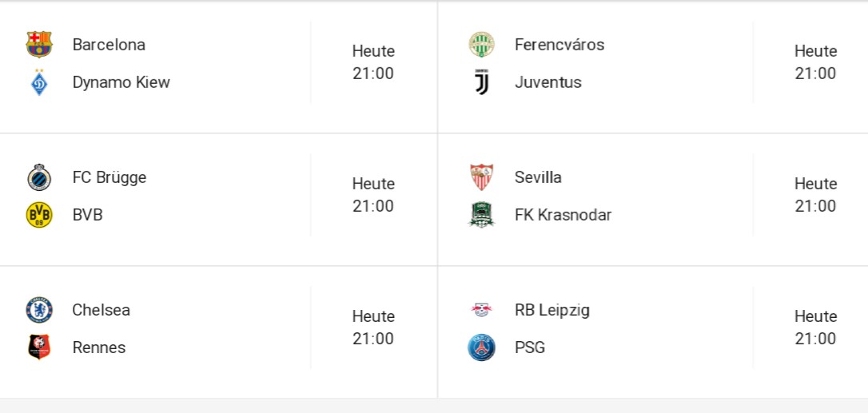Select the Rennes team name
This screenshot has height=413, width=868.
point(98,347)
